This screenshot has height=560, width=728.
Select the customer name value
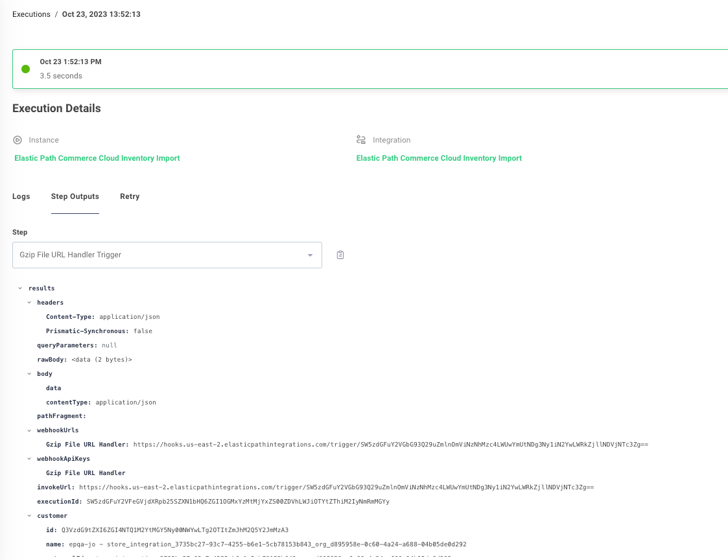[268, 544]
